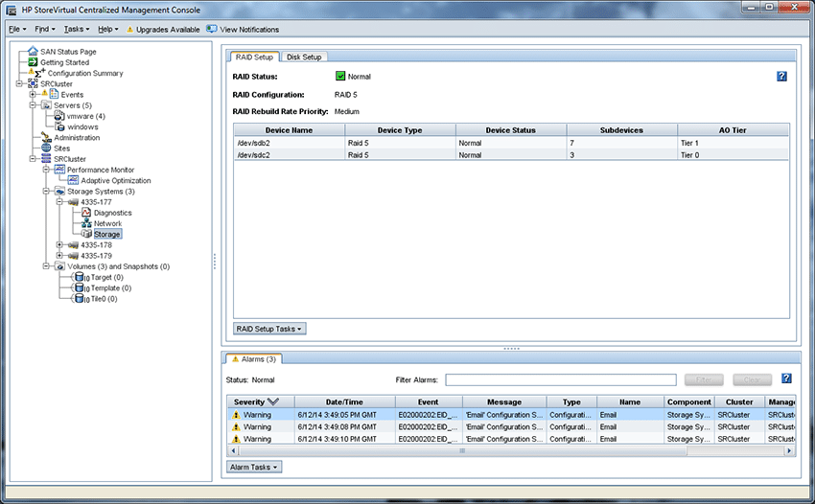
Task: Click the Storage Systems folder icon
Action: [x=59, y=192]
